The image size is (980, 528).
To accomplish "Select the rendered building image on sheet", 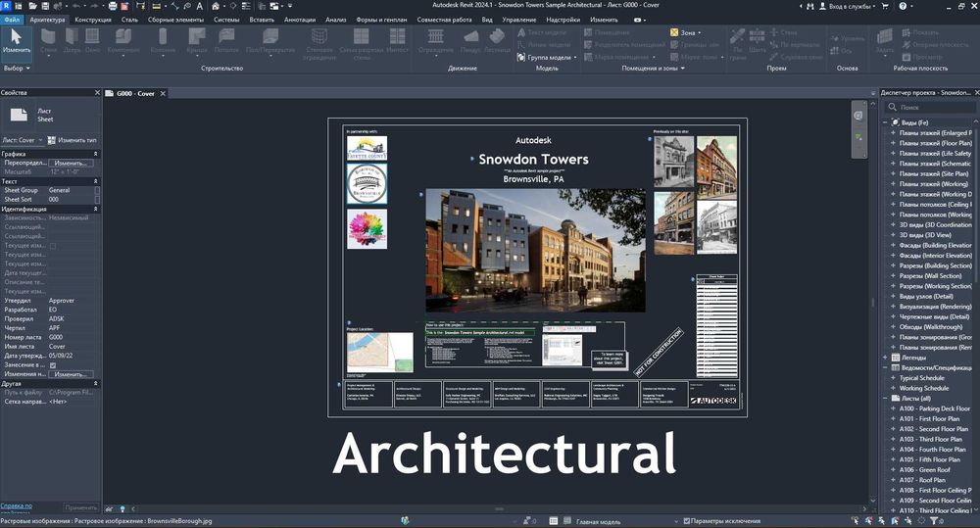I will (x=536, y=250).
